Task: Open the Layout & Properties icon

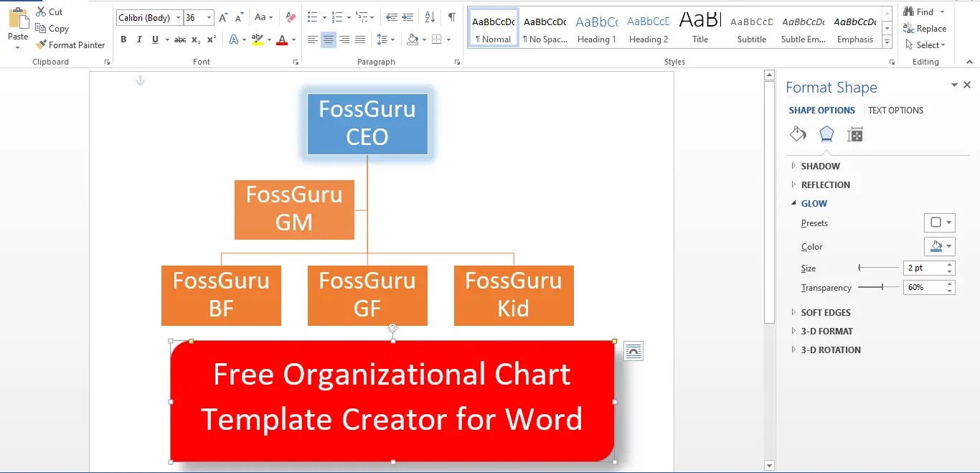Action: [x=855, y=134]
